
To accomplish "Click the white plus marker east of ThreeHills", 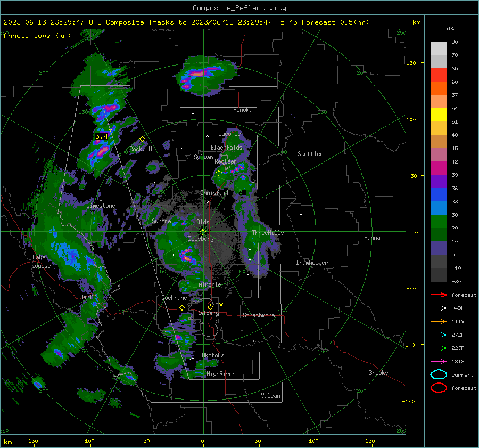I will tap(301, 214).
